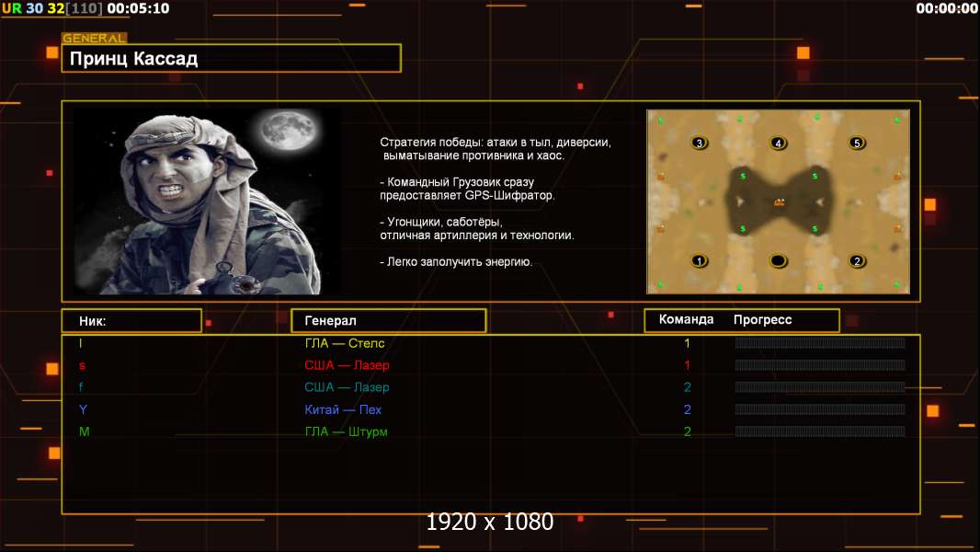Viewport: 980px width, 552px height.
Task: Select player nickname 'f' in teal
Action: coord(81,387)
